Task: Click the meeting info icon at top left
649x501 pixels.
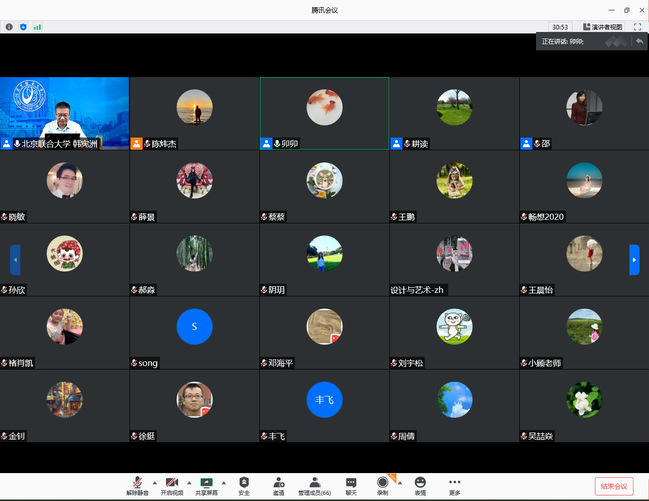Action: pos(9,27)
